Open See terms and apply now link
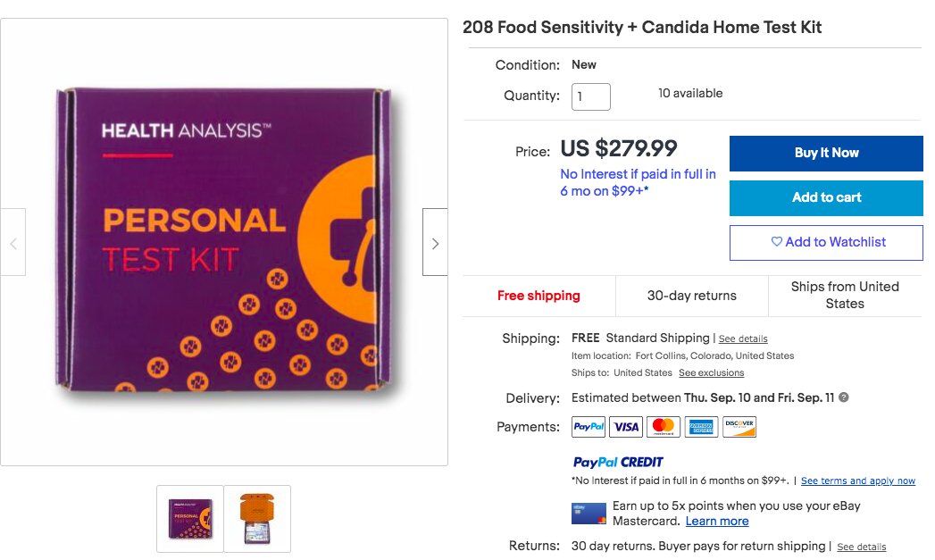935x560 pixels. [858, 481]
